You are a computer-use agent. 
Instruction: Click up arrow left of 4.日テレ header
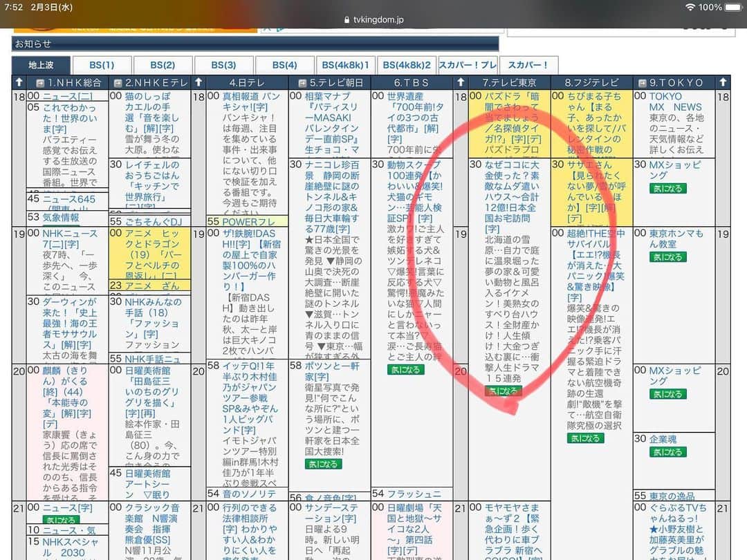click(199, 82)
